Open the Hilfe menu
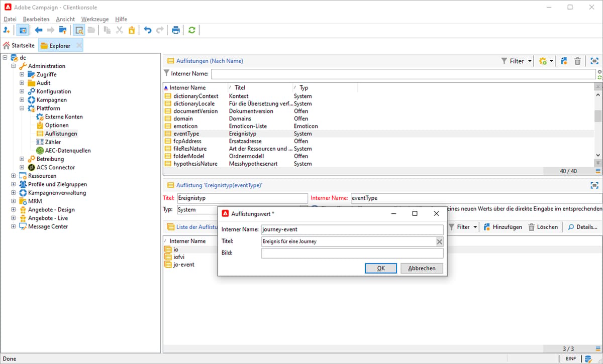This screenshot has height=364, width=603. 121,19
